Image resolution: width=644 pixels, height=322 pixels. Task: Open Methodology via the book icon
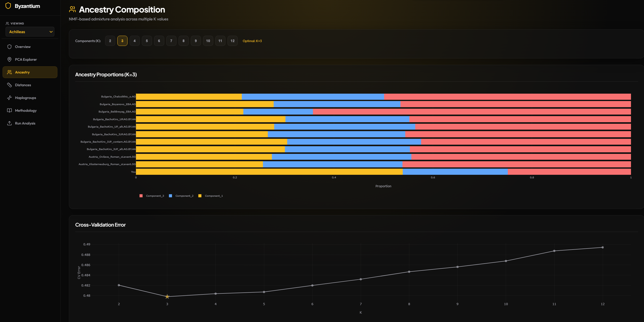(9, 110)
